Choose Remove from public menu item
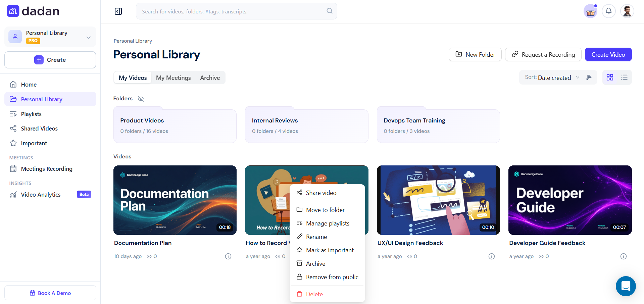The width and height of the screenshot is (644, 304). [327, 277]
